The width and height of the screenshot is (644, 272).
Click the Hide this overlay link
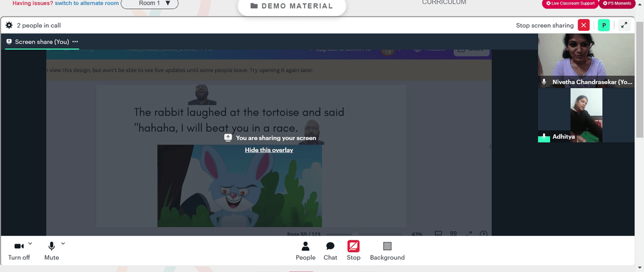[x=269, y=150]
